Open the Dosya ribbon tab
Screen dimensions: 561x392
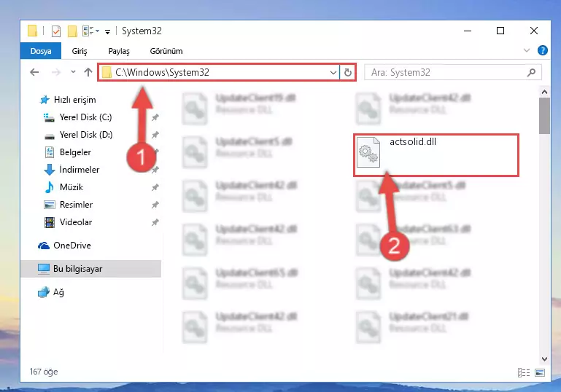point(41,51)
